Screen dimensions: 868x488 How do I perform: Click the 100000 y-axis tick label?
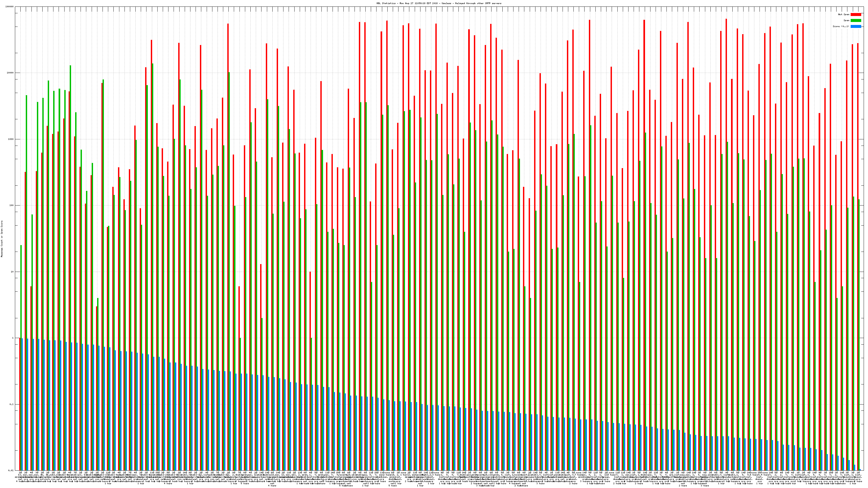pos(10,7)
